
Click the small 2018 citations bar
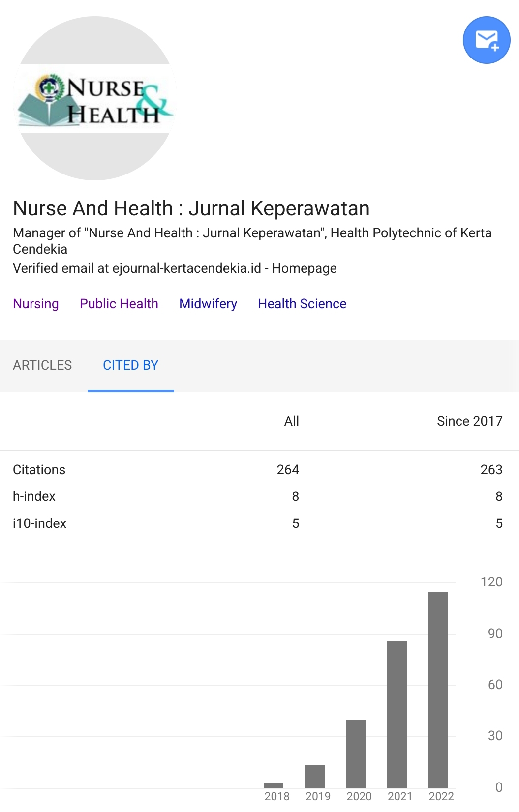tap(274, 785)
